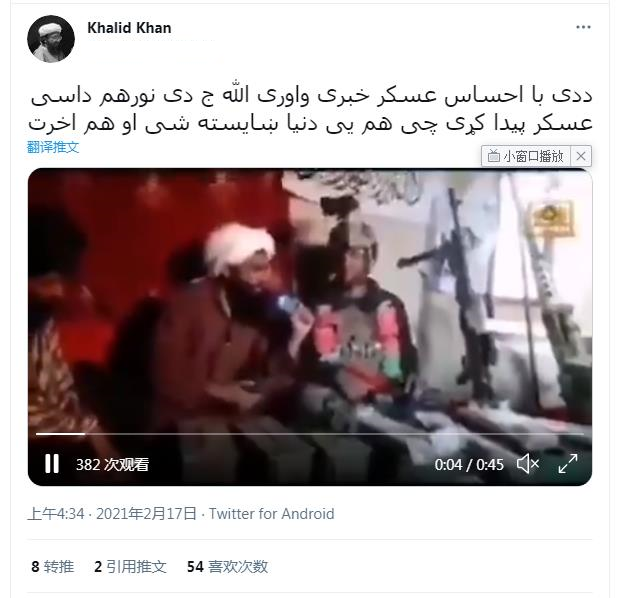Expand video to fullscreen

(568, 464)
